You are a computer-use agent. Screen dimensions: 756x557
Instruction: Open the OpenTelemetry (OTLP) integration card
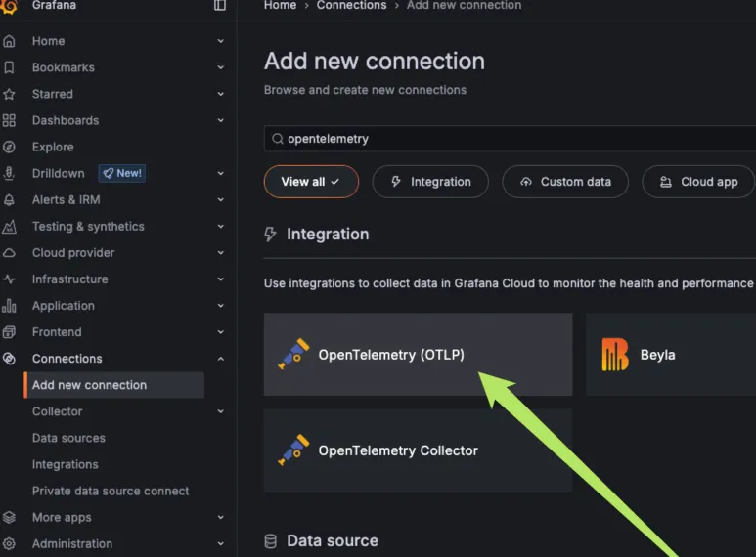tap(418, 355)
